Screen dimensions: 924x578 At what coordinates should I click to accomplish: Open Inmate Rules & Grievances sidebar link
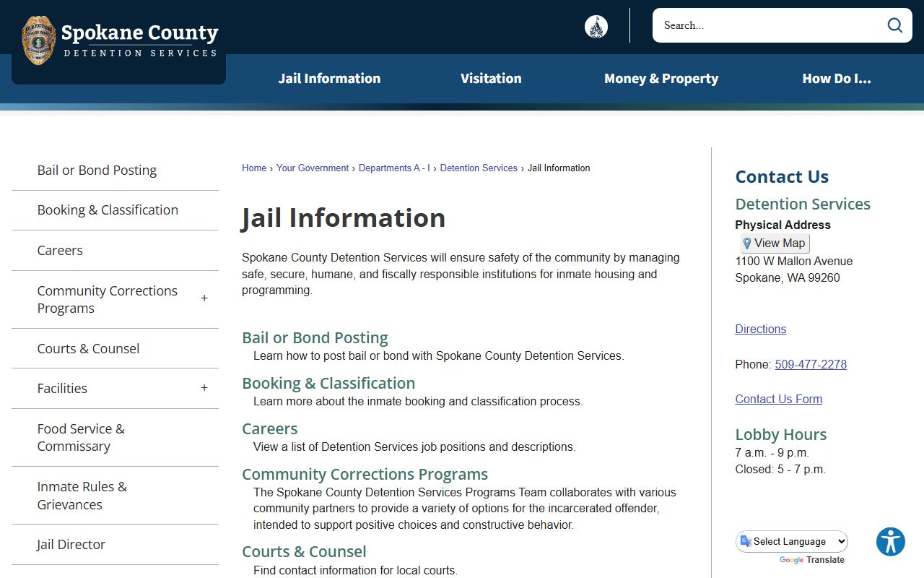coord(82,496)
